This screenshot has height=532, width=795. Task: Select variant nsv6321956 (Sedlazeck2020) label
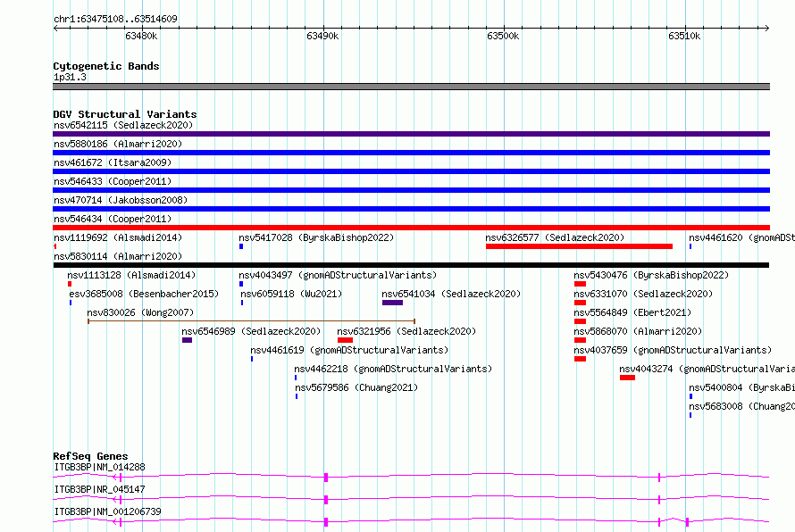point(406,331)
